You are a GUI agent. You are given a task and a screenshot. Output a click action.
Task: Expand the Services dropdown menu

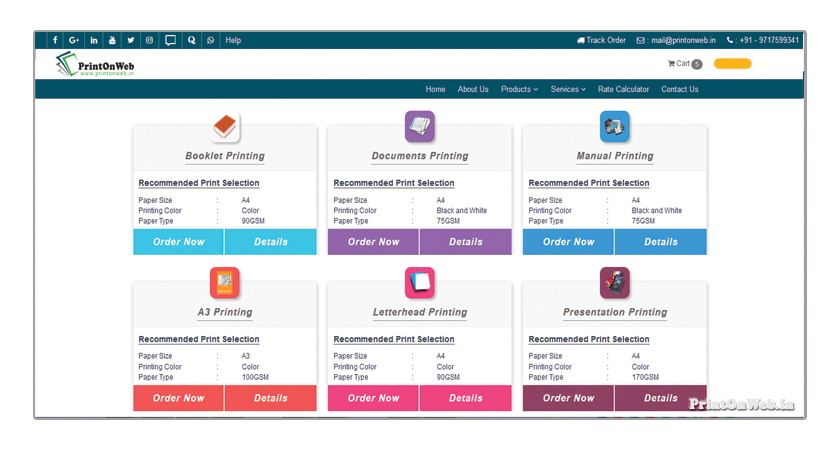[x=568, y=89]
